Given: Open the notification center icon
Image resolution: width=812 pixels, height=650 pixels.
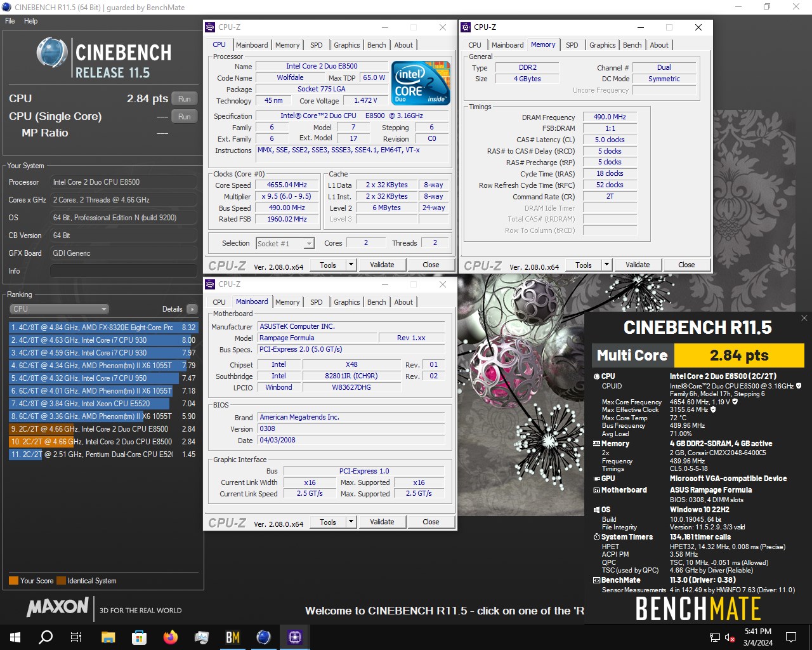Looking at the screenshot, I should (x=791, y=637).
